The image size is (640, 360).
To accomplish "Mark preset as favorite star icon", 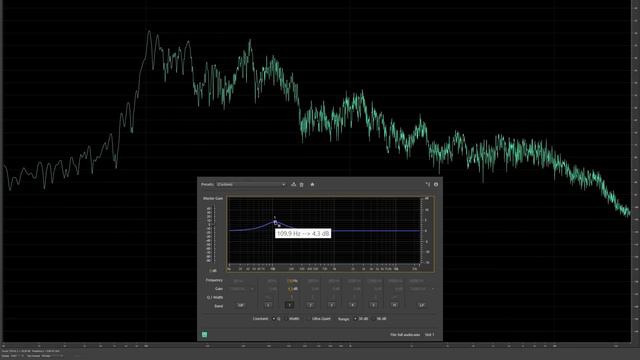I will click(312, 184).
